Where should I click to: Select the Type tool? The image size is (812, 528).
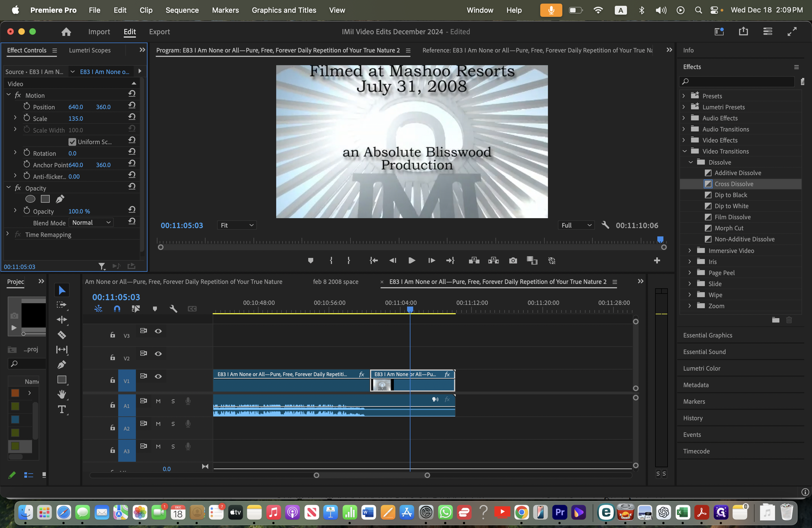[x=62, y=409]
